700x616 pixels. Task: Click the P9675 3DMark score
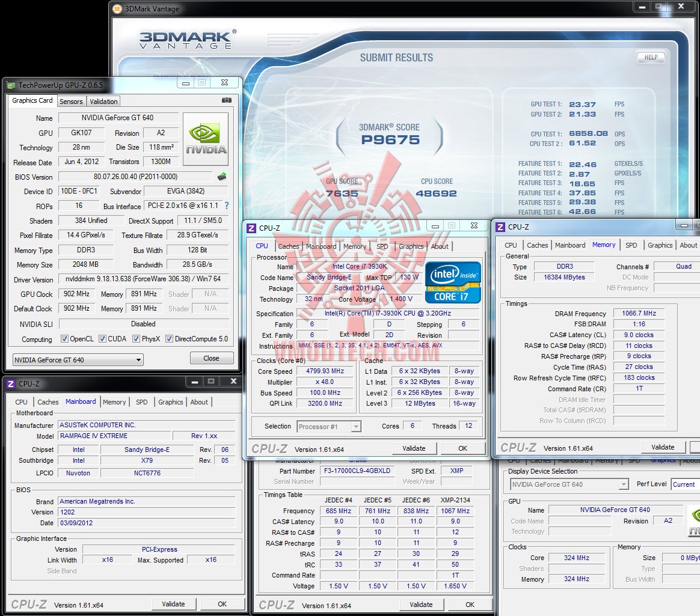pyautogui.click(x=390, y=140)
